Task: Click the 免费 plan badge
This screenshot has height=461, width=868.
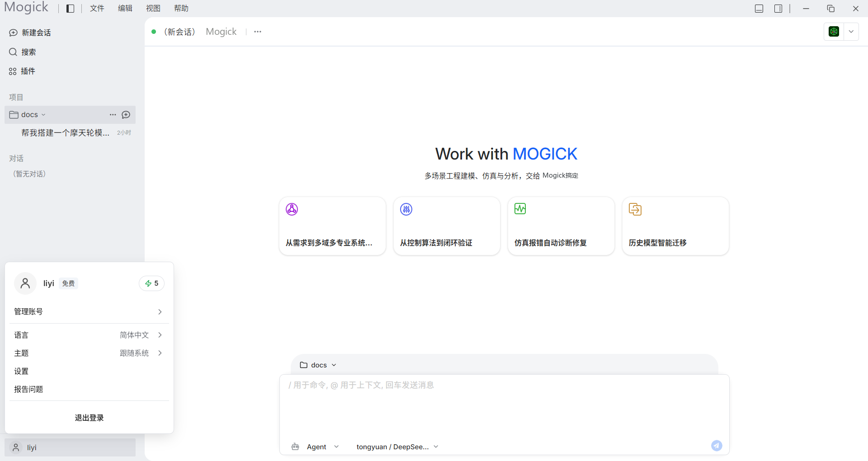Action: (68, 283)
